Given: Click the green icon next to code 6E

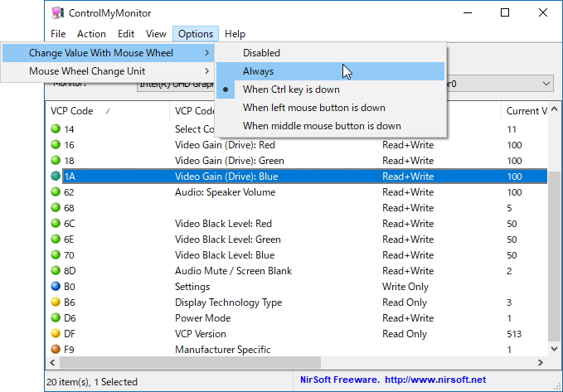Looking at the screenshot, I should click(56, 239).
